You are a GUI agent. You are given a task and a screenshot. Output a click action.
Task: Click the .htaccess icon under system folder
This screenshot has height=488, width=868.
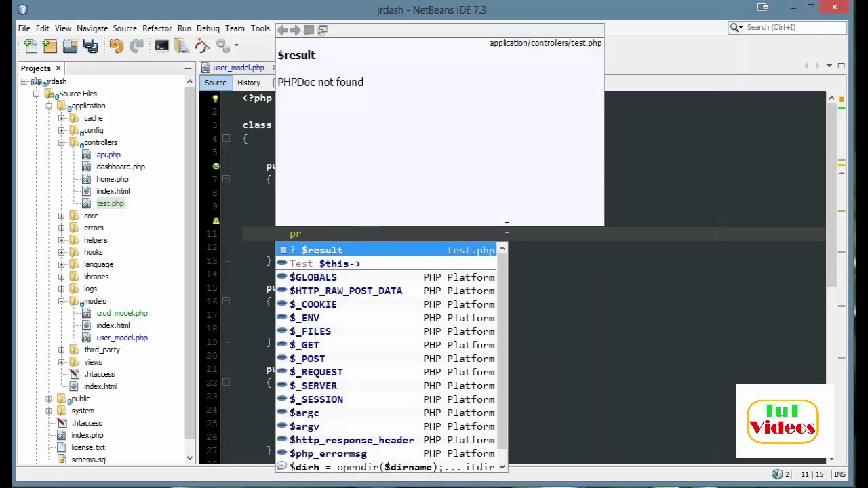point(62,423)
